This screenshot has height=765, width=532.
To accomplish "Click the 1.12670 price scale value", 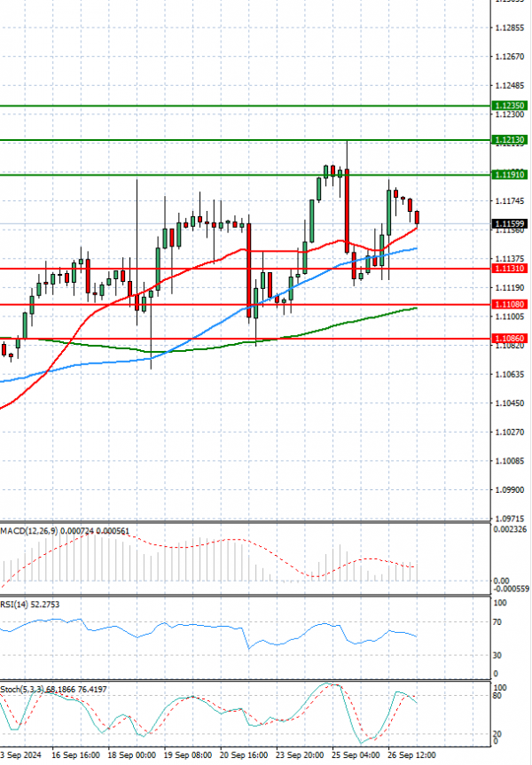I will pyautogui.click(x=510, y=57).
